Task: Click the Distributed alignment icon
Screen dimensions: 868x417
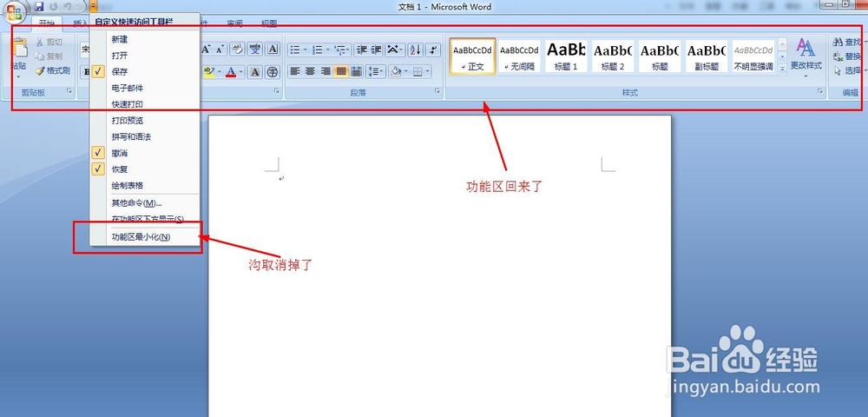Action: [x=357, y=71]
